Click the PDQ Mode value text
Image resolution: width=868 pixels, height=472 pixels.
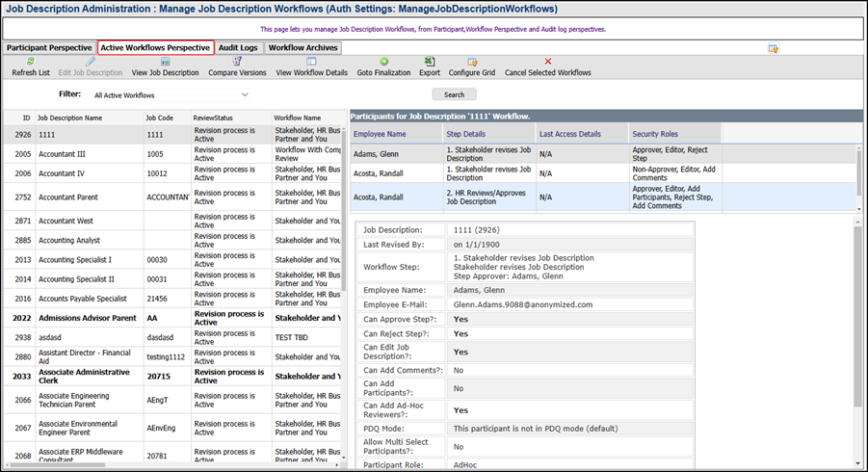tap(536, 429)
